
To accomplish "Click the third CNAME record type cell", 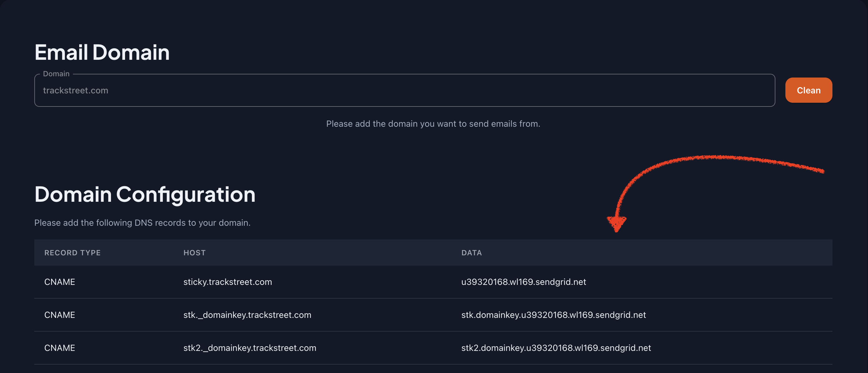I will pyautogui.click(x=60, y=348).
